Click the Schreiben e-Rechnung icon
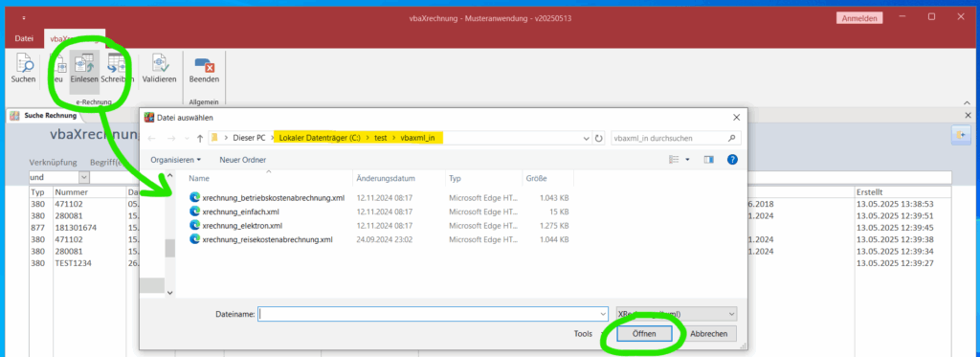980x357 pixels. pyautogui.click(x=117, y=69)
